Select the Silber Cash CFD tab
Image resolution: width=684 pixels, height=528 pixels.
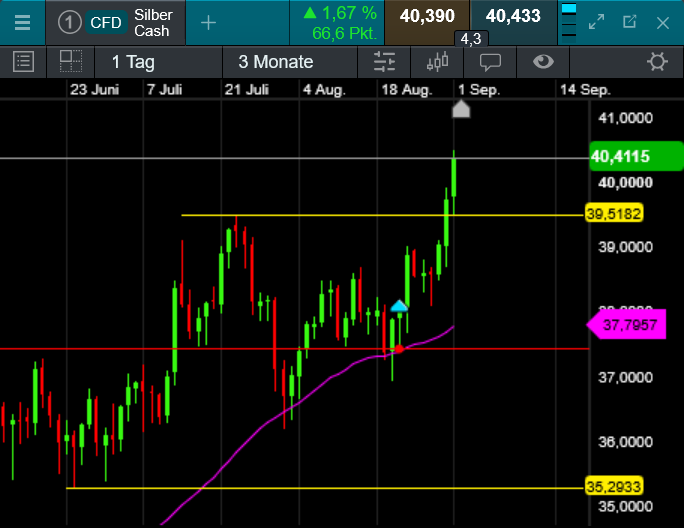116,23
